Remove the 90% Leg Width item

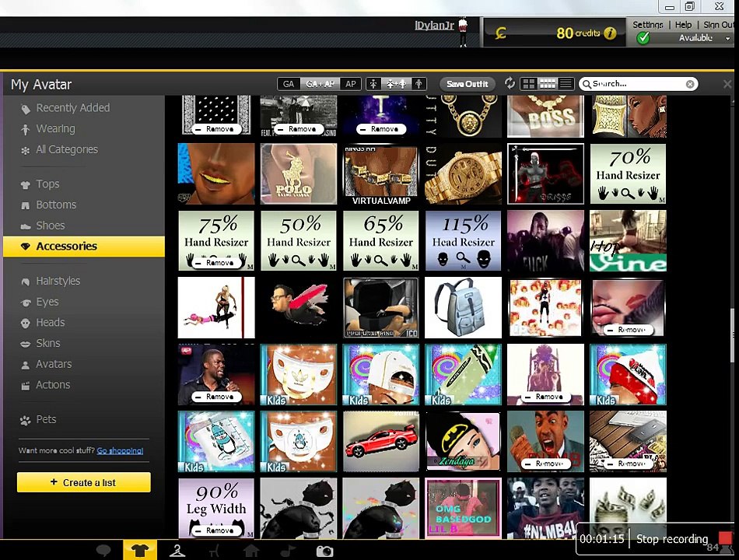click(216, 530)
